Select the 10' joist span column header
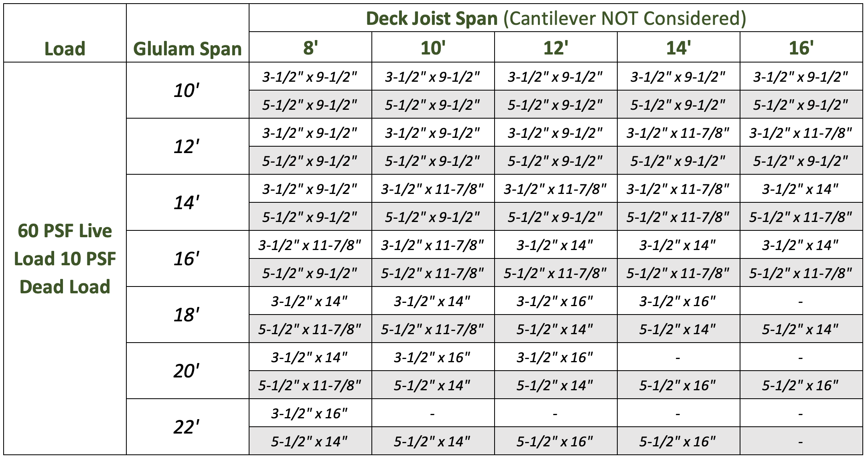 pos(433,48)
